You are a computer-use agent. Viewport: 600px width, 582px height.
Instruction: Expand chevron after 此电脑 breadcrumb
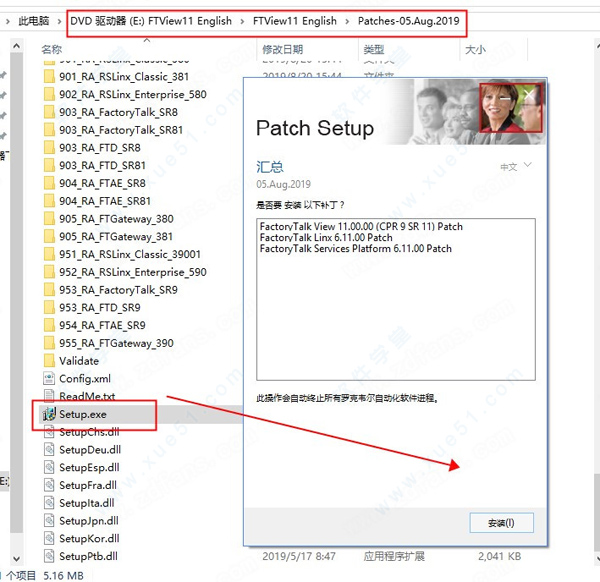[59, 21]
